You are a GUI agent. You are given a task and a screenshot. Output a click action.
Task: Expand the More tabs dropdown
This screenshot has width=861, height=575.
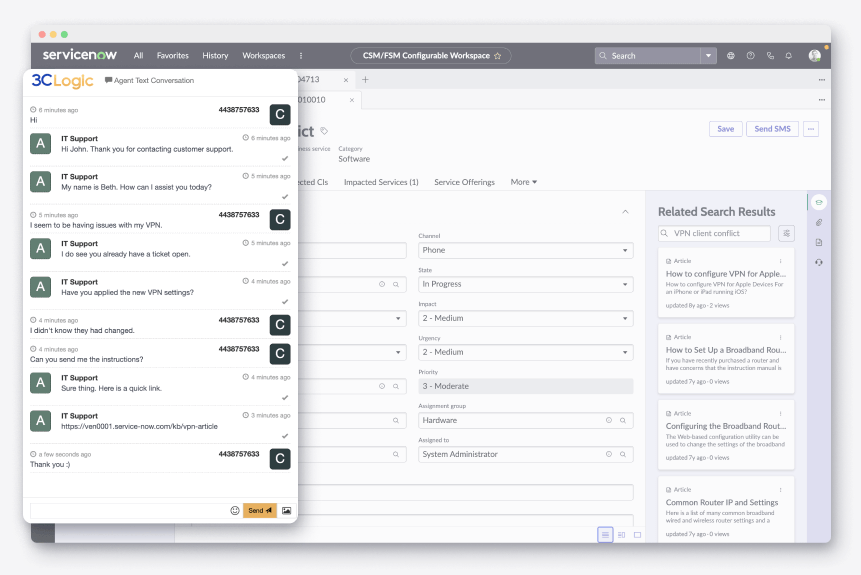tap(523, 182)
